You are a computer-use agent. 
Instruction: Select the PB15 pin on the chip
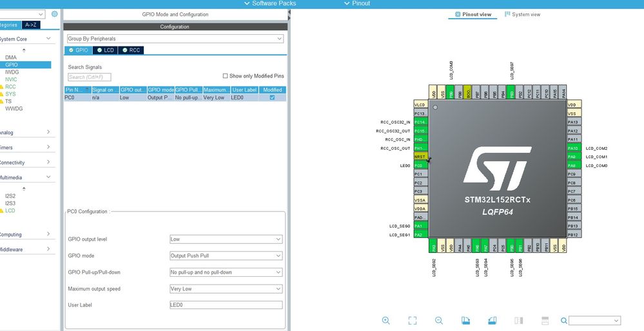574,208
